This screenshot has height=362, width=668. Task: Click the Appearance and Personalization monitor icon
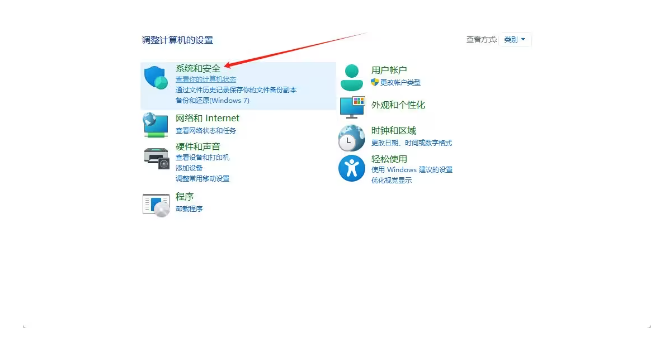click(352, 107)
